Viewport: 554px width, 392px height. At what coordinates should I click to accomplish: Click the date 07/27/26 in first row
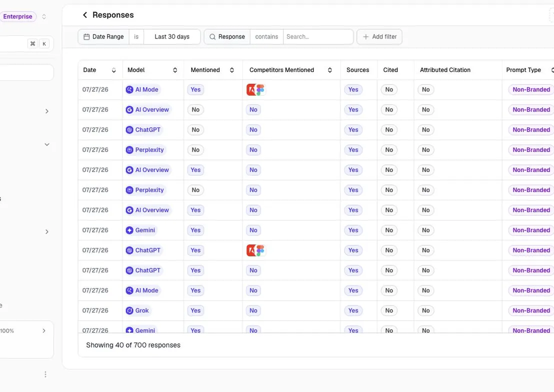point(95,90)
